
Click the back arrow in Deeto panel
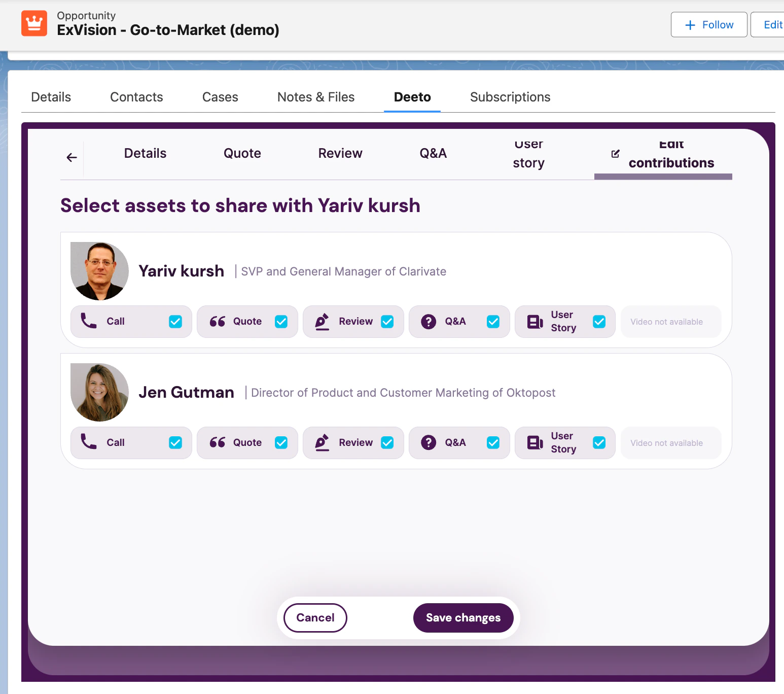(72, 158)
